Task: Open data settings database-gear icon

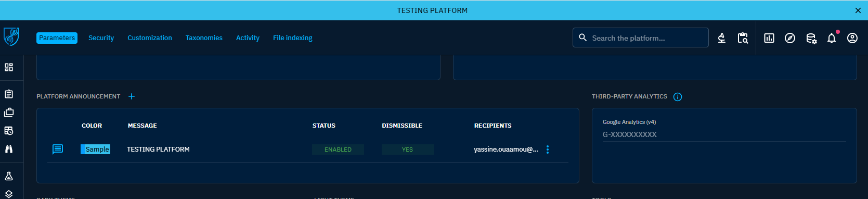Action: click(x=811, y=38)
